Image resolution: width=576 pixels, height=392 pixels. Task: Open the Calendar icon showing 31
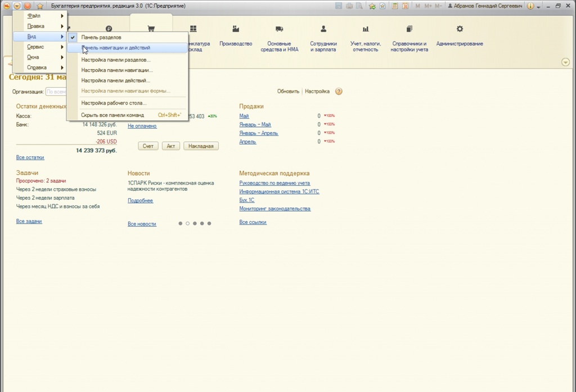pyautogui.click(x=405, y=6)
